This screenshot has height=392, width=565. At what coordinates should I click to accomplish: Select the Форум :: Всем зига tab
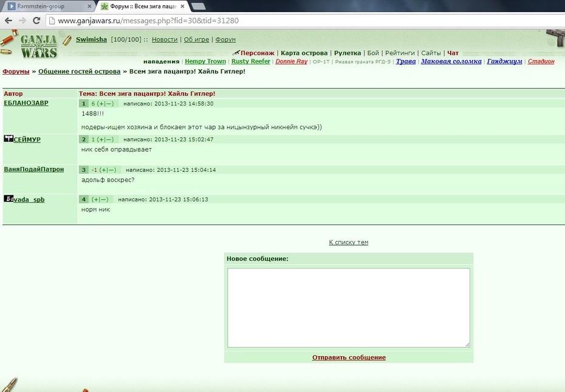[142, 6]
